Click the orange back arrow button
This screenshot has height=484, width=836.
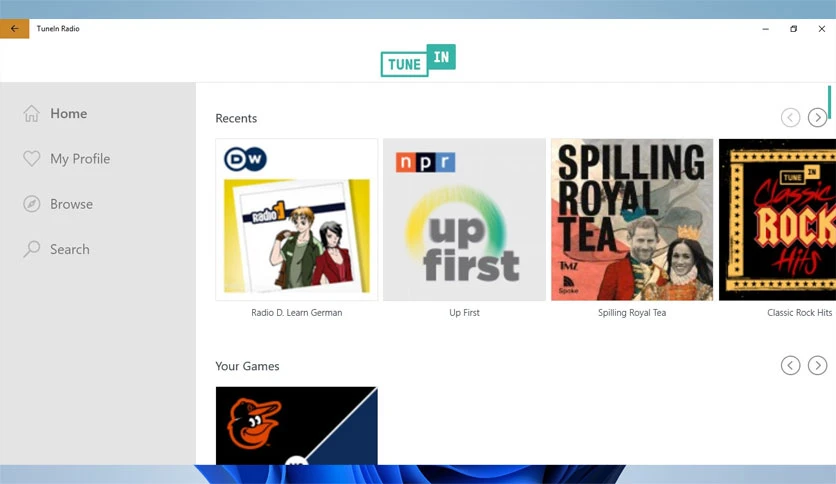14,29
